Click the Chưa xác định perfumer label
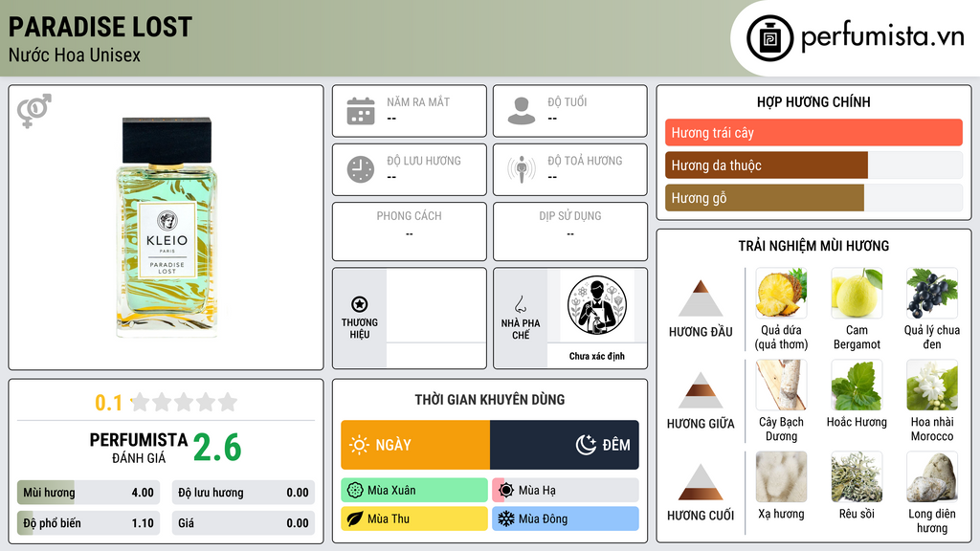Screen dimensions: 980x551 pos(597,356)
